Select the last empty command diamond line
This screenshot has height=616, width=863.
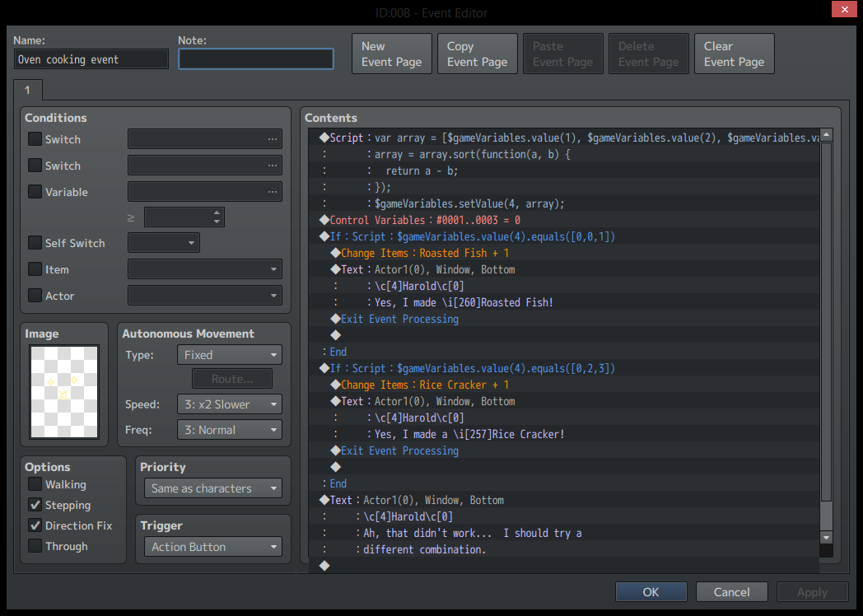point(564,566)
